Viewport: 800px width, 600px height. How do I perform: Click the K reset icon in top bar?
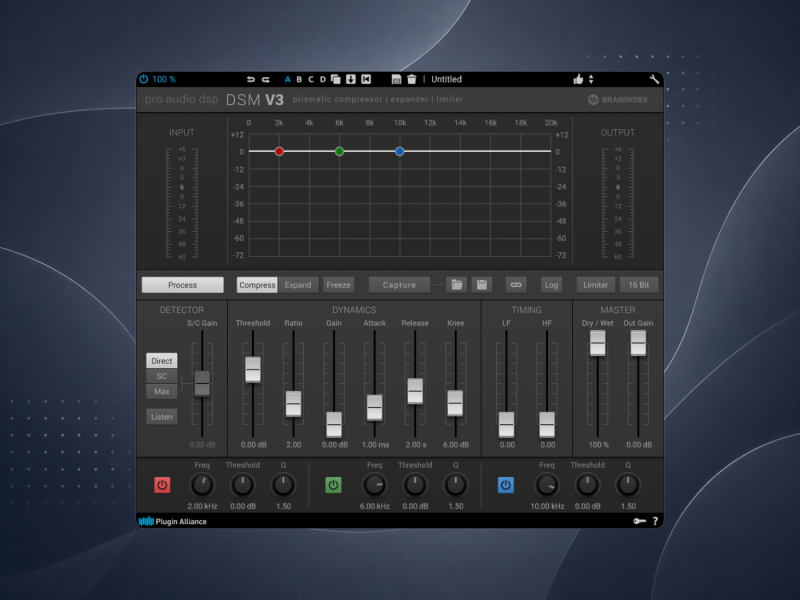pyautogui.click(x=366, y=79)
